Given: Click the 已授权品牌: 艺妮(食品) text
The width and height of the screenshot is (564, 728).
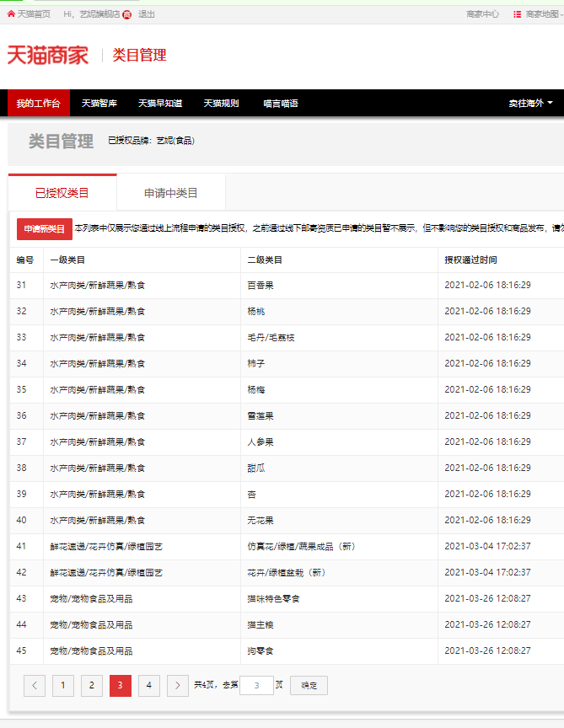Looking at the screenshot, I should (152, 141).
